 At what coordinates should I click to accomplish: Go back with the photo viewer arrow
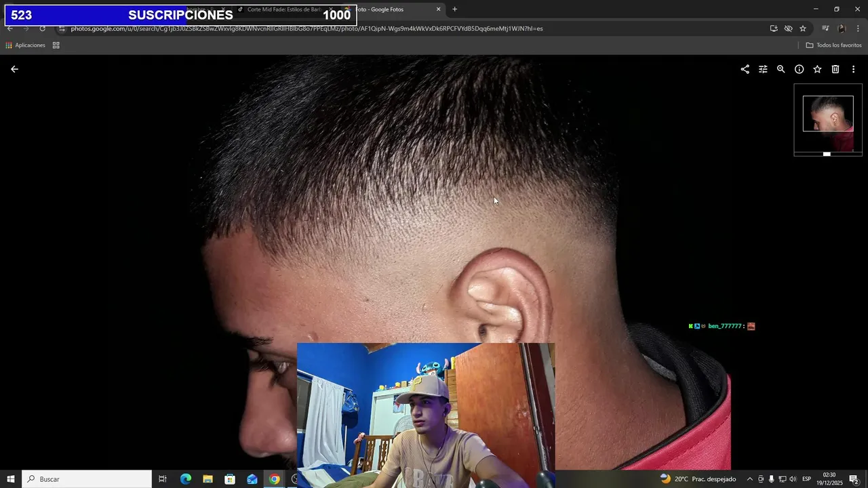coord(14,69)
